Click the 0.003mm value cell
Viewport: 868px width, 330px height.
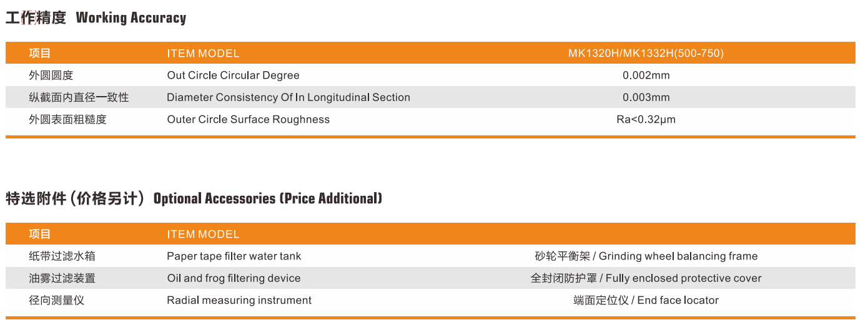click(x=646, y=97)
